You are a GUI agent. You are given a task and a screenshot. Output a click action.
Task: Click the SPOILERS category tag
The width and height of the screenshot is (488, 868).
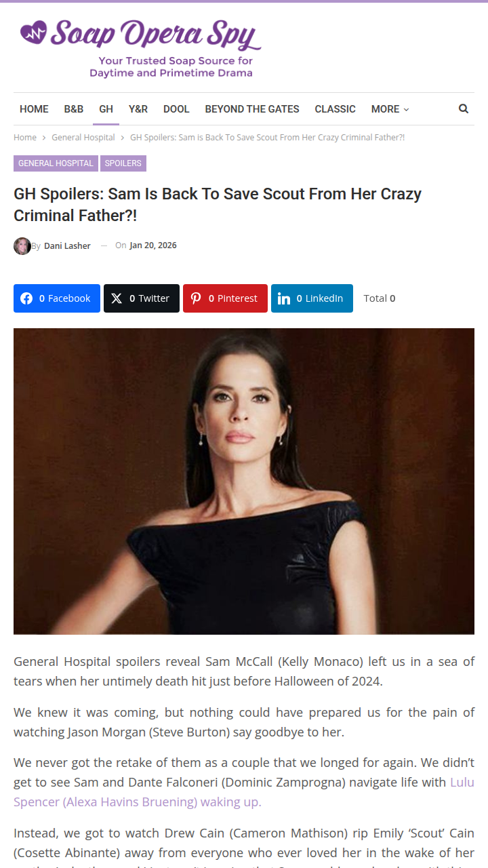tap(123, 163)
